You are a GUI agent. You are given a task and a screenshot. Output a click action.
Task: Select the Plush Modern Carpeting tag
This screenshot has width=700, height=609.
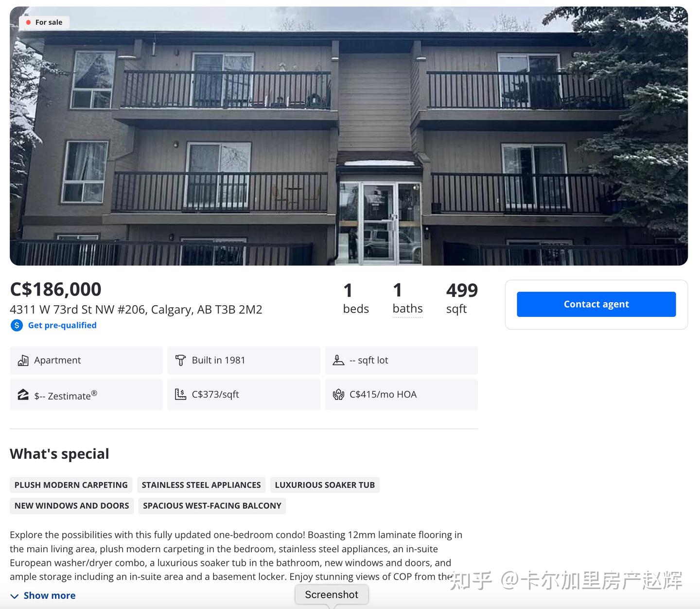(71, 485)
